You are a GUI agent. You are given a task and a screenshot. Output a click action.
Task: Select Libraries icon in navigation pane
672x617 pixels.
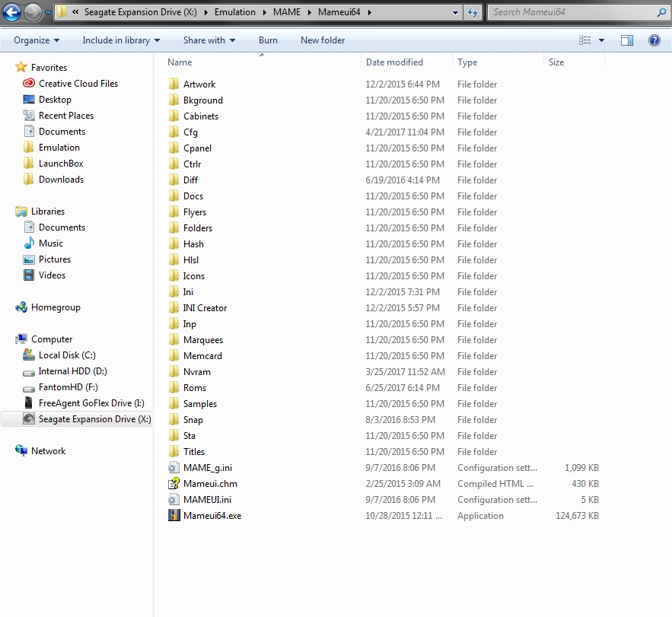coord(21,211)
